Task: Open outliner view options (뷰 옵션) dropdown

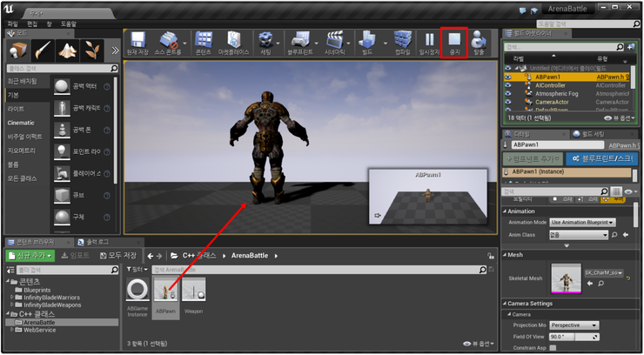Action: click(x=620, y=118)
